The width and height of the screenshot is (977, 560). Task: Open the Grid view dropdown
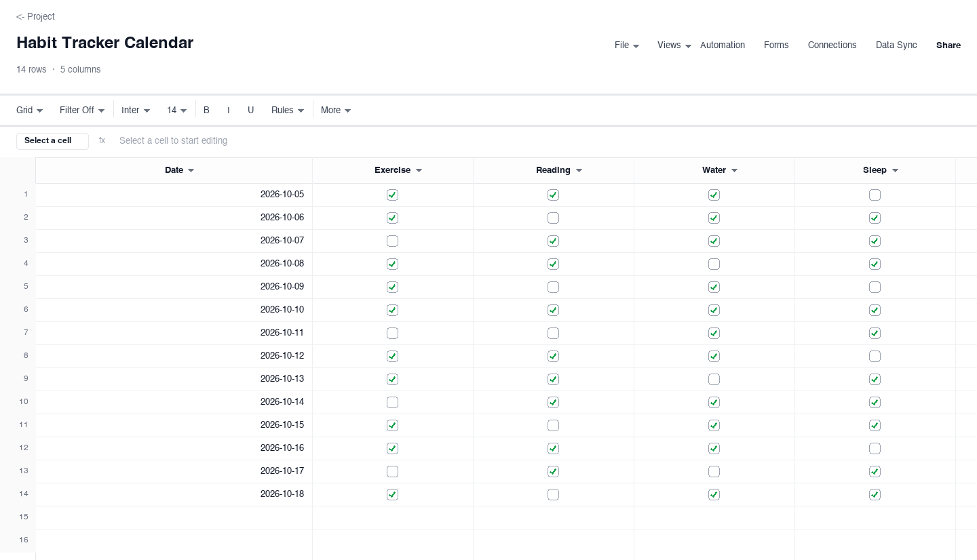pyautogui.click(x=30, y=110)
